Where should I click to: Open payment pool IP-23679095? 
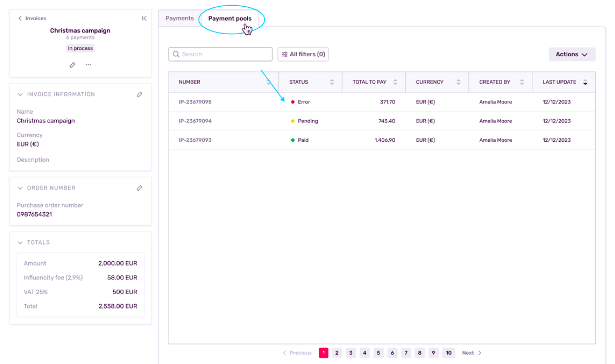click(195, 102)
